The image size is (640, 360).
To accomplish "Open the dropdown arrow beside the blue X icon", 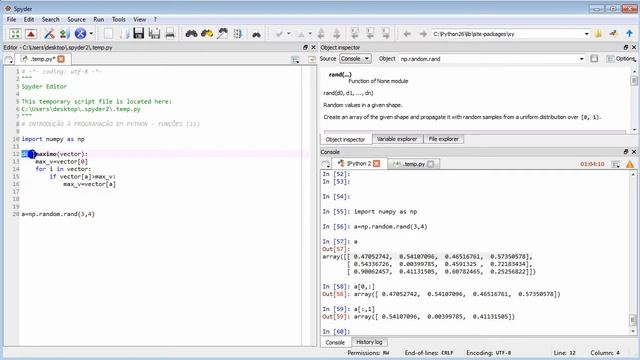I will [91, 33].
